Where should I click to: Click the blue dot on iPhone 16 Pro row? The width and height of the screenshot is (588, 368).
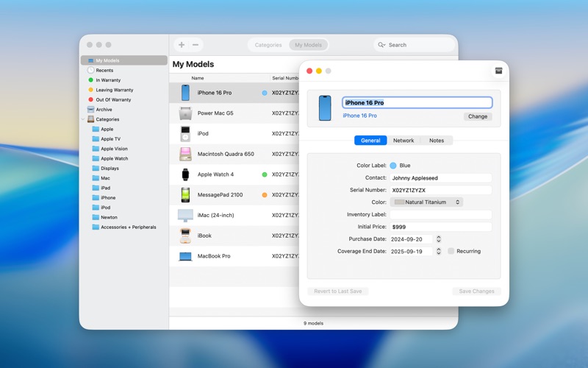(x=265, y=93)
